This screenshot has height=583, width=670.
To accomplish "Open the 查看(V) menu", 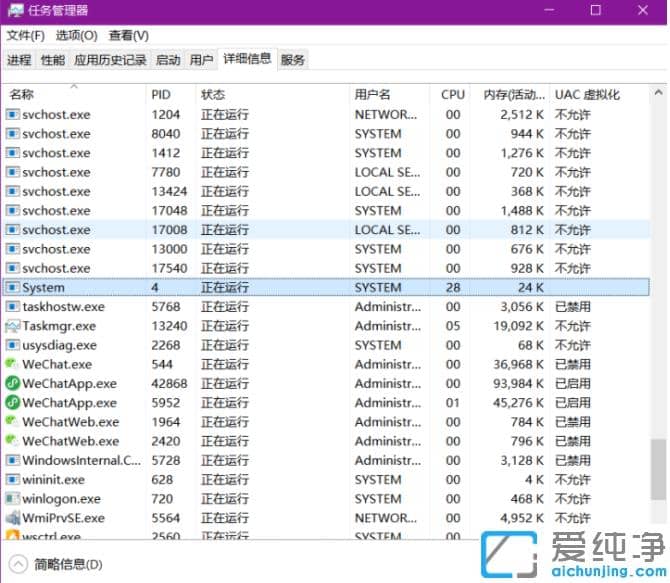I will tap(129, 35).
